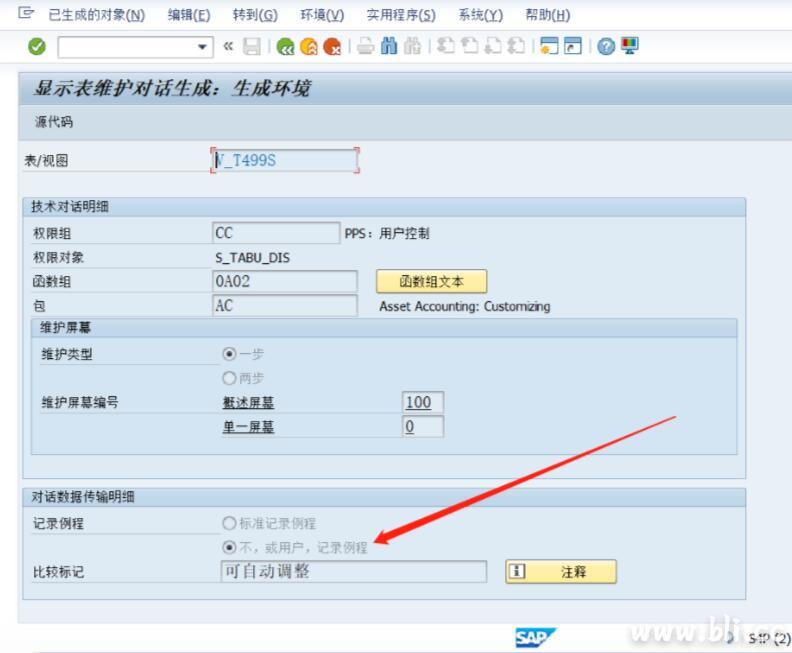
Task: Click the orange Exit icon
Action: [309, 46]
